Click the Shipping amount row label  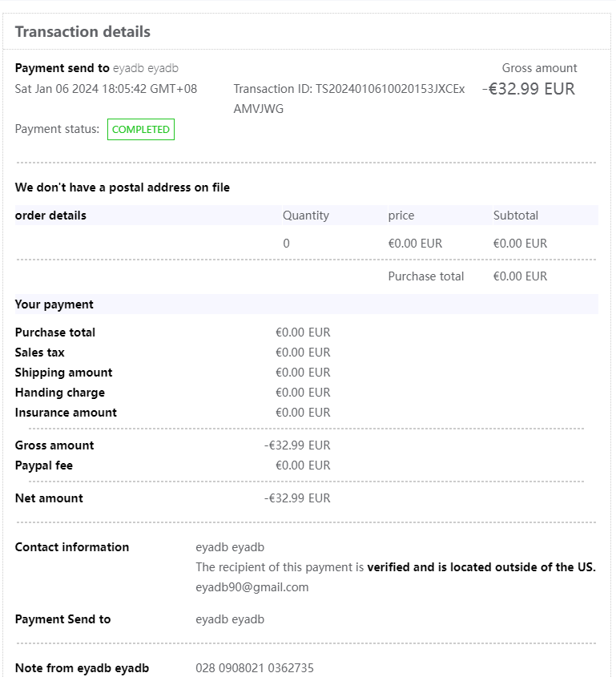[x=63, y=373]
